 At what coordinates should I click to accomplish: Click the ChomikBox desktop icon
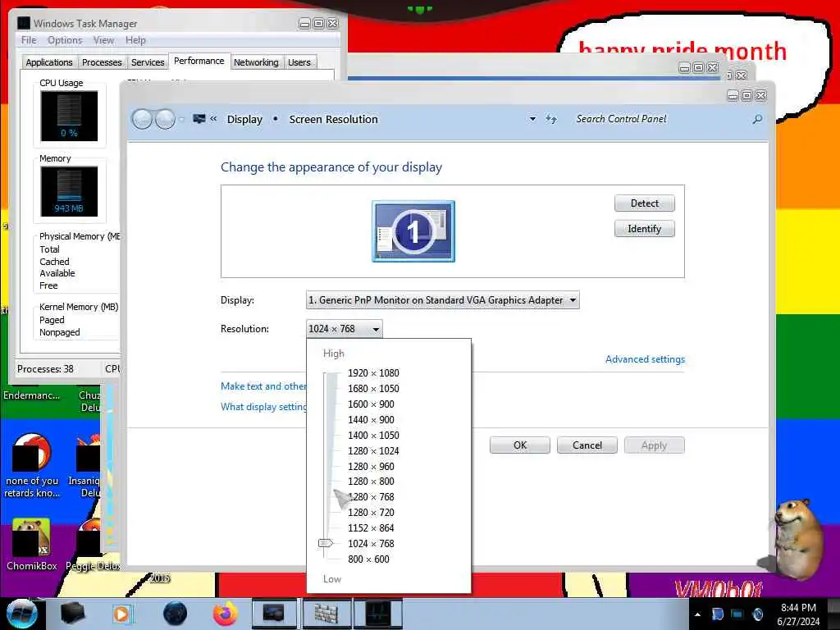(x=32, y=543)
